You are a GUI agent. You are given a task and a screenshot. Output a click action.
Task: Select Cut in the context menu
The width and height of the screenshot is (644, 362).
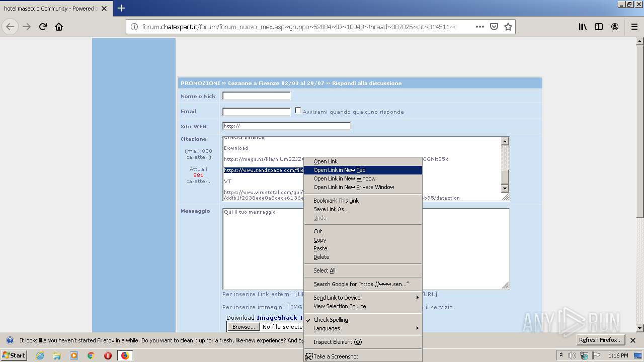point(363,231)
